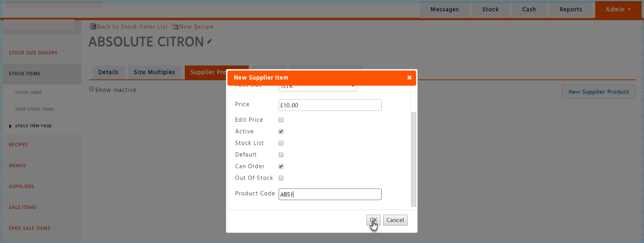644x243 pixels.
Task: Mark the Out Of Stock checkbox
Action: tap(281, 178)
